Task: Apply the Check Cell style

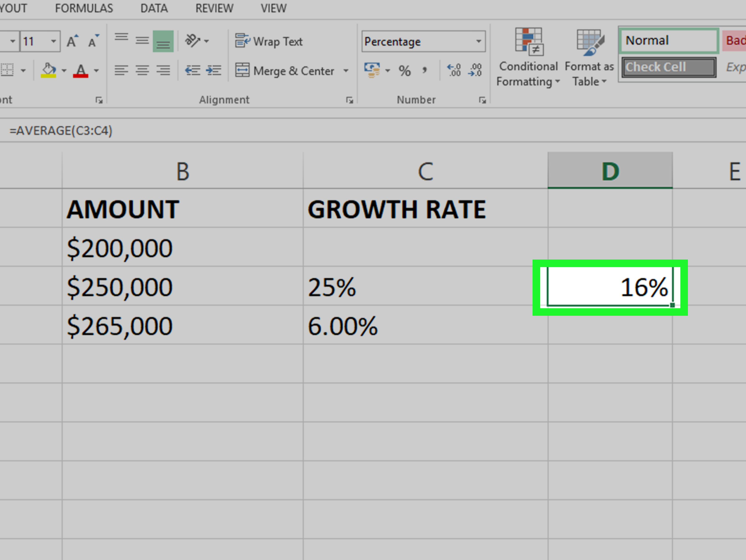Action: tap(669, 67)
